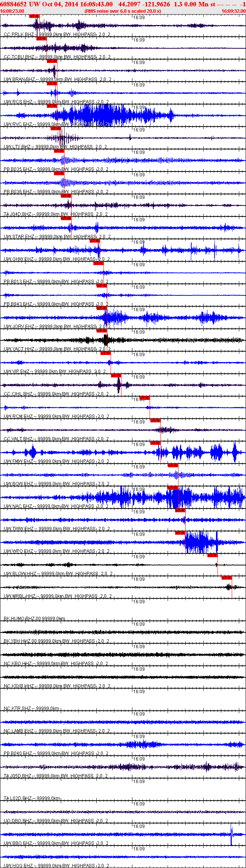246x868 pixels.
Task: Select the red pick marker on UW.GHW trace
Action: tap(95, 241)
